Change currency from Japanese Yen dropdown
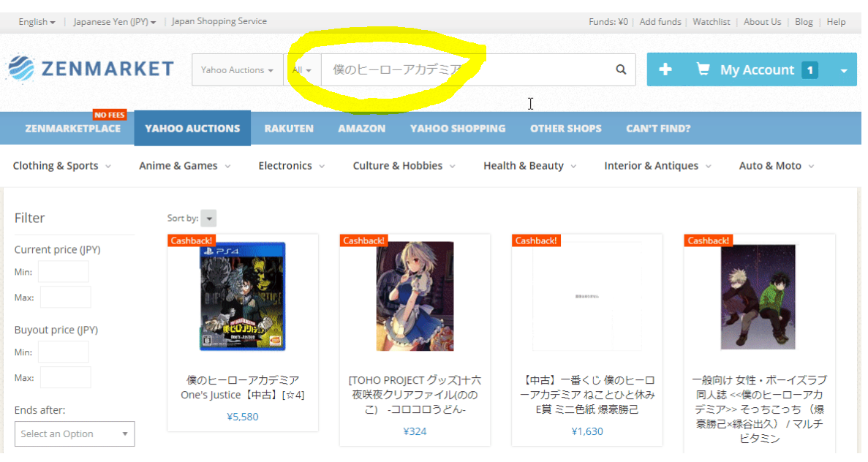This screenshot has width=868, height=462. (114, 22)
